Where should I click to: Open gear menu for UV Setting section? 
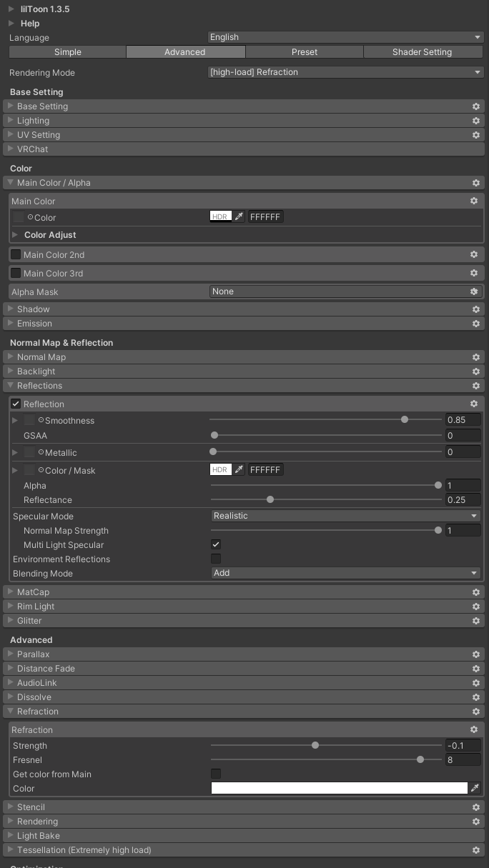475,135
